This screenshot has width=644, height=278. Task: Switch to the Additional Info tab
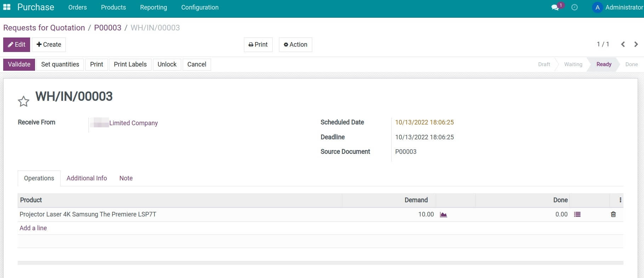tap(86, 178)
